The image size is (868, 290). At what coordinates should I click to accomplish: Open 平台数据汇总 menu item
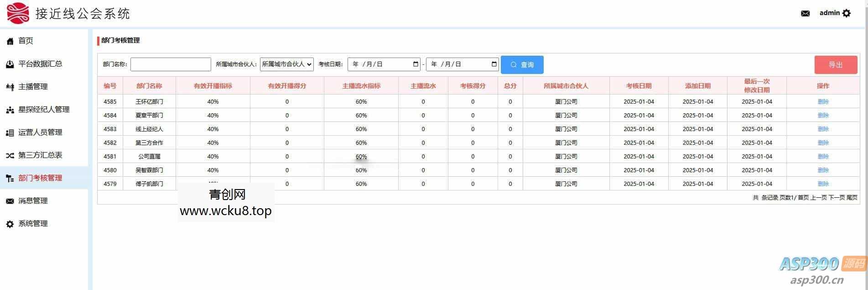[x=40, y=63]
